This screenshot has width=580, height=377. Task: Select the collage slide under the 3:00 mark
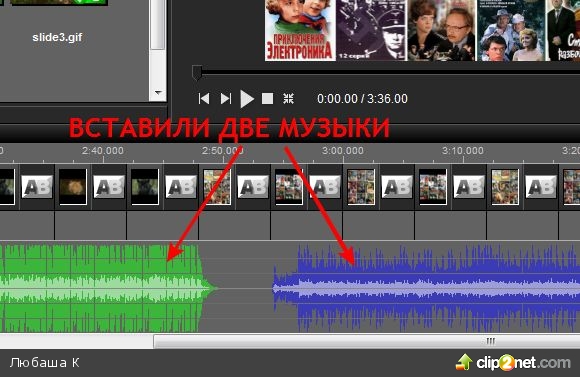click(361, 187)
